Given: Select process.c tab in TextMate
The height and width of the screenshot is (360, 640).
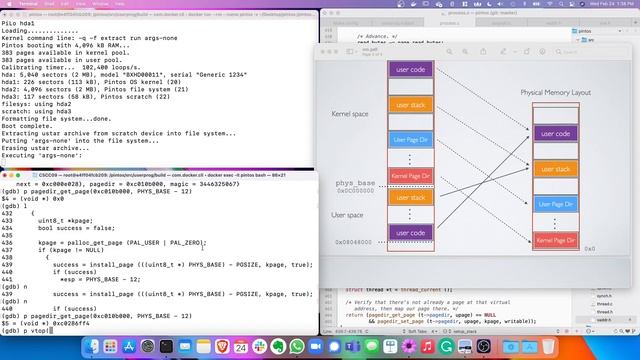Looking at the screenshot, I should 449,23.
